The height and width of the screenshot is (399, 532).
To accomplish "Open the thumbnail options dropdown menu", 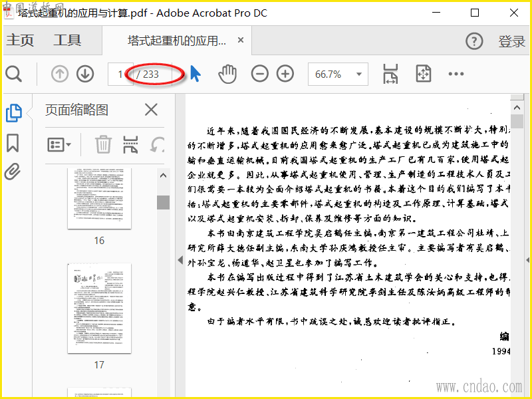I will point(59,145).
